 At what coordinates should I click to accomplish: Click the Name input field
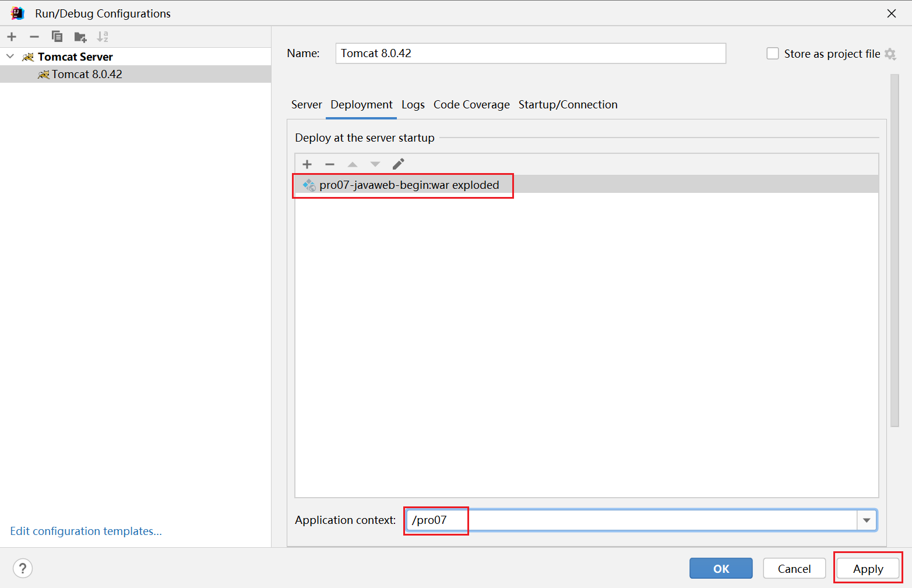[531, 54]
